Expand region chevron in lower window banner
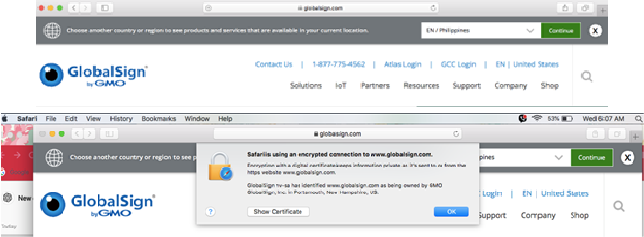Image resolution: width=644 pixels, height=237 pixels. pyautogui.click(x=559, y=158)
